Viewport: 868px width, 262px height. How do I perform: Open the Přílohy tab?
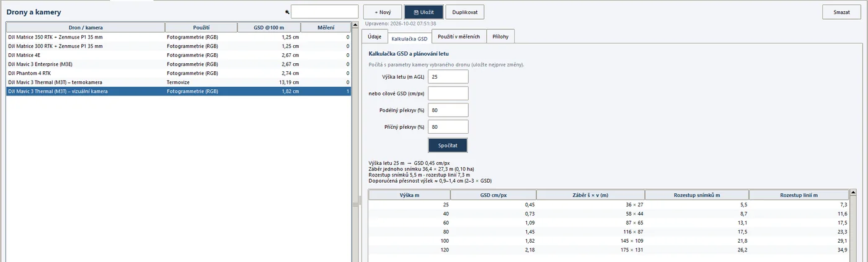tap(500, 37)
